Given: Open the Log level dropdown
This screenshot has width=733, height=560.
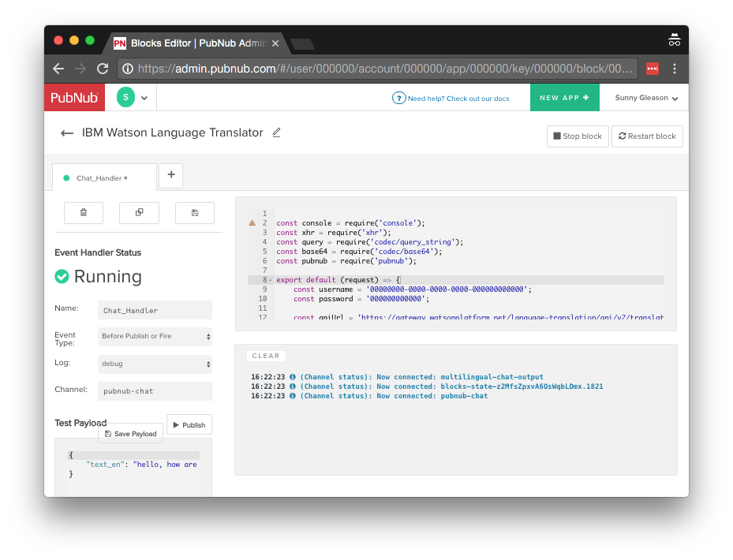Looking at the screenshot, I should (155, 364).
